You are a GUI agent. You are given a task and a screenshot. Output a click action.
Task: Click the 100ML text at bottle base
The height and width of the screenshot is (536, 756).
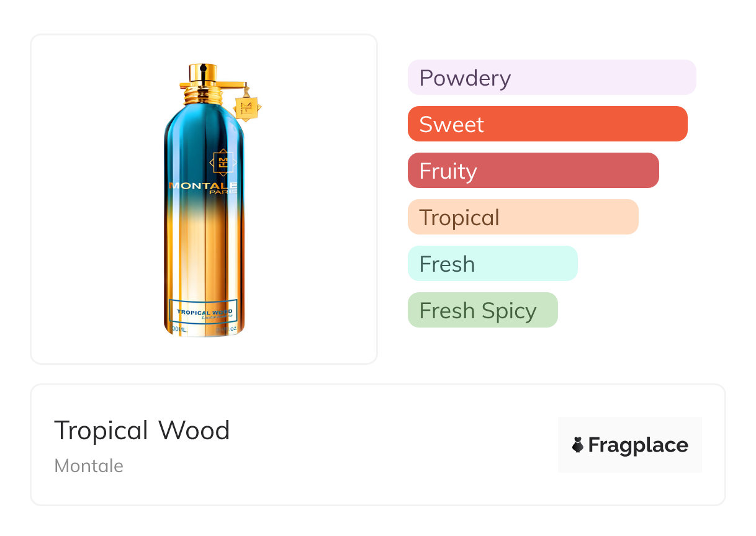179,329
